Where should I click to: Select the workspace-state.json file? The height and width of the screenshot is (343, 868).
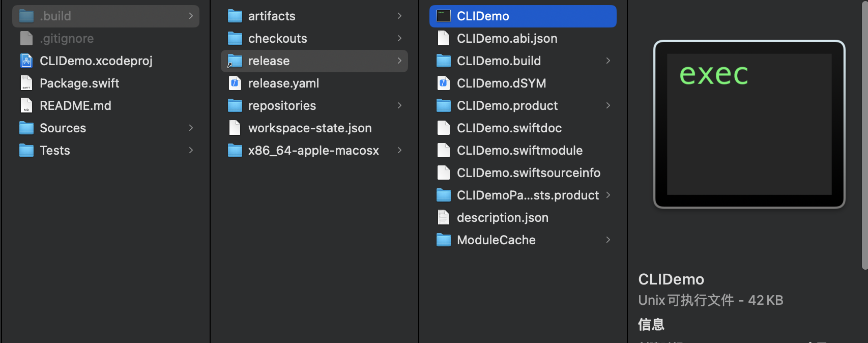tap(309, 128)
